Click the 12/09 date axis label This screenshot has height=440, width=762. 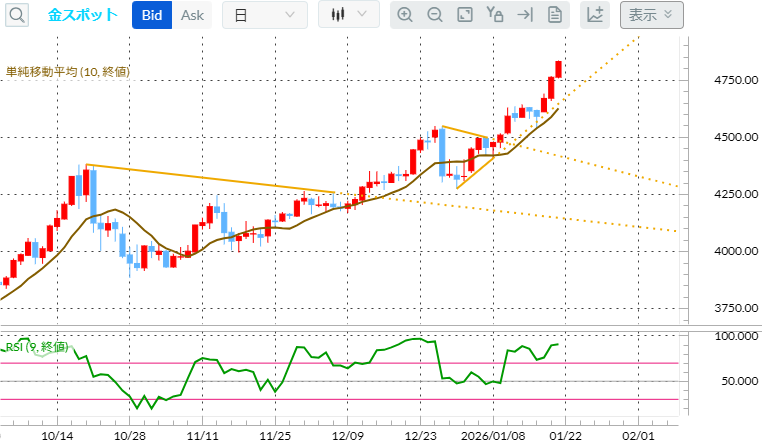[x=347, y=435]
